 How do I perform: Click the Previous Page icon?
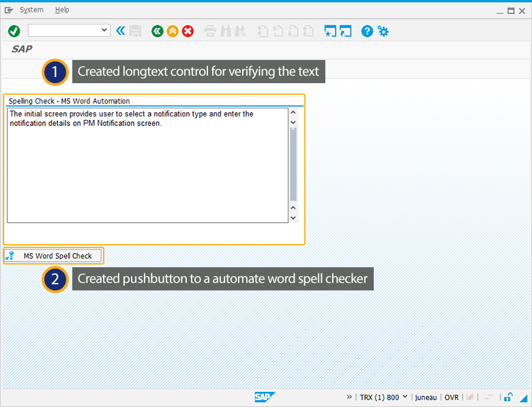(x=278, y=31)
